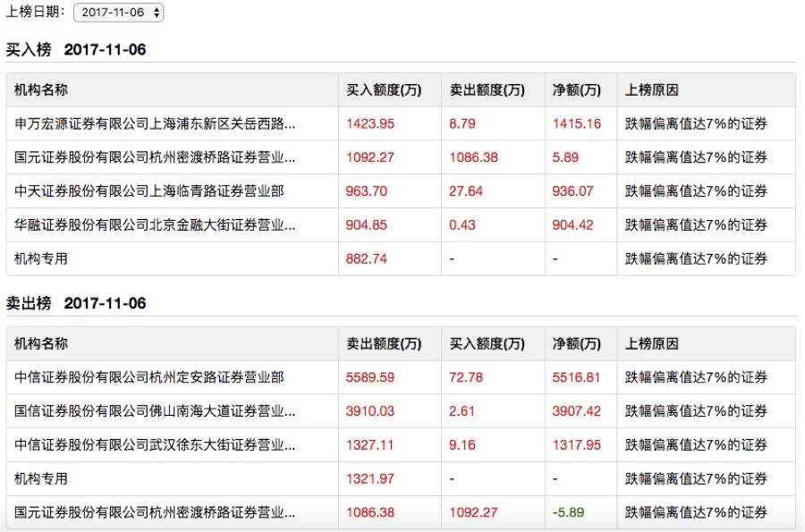Click buy amount 1423.95

(x=370, y=123)
